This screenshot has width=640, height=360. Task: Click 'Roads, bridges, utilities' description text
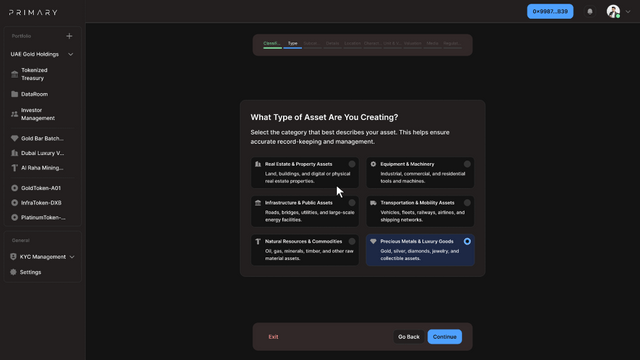tap(309, 216)
